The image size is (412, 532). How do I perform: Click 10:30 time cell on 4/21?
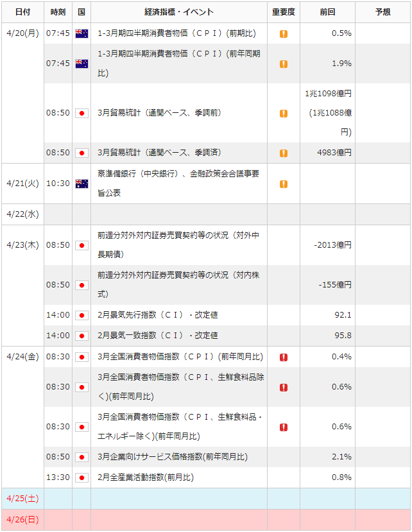coord(58,184)
